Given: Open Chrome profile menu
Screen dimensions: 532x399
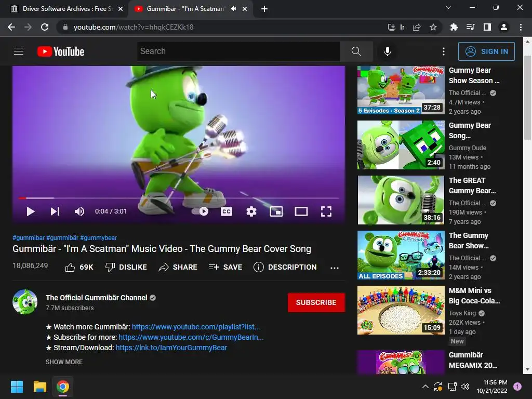Looking at the screenshot, I should pos(504,27).
